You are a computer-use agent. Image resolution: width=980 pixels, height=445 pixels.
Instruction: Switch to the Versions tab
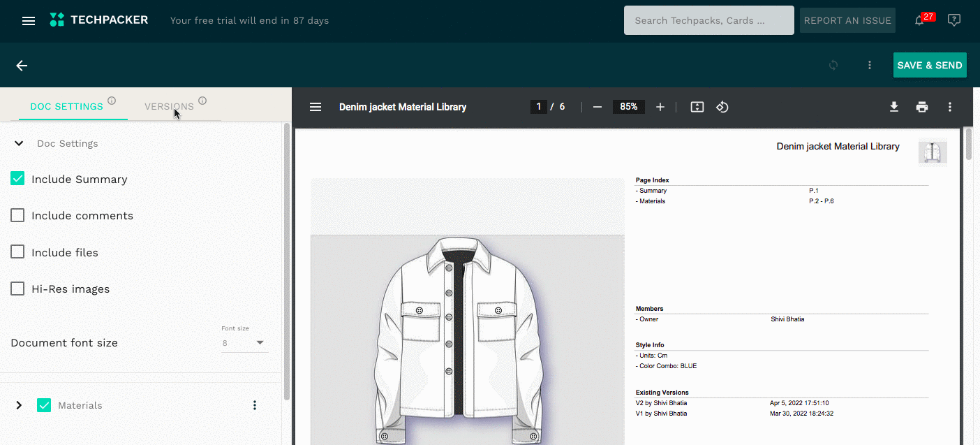click(x=169, y=107)
